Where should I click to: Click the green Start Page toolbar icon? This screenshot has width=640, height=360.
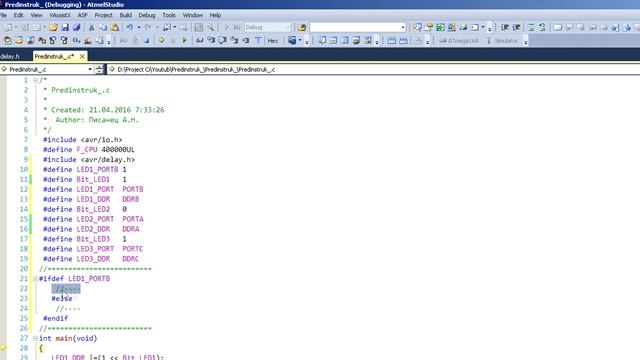pyautogui.click(x=440, y=27)
